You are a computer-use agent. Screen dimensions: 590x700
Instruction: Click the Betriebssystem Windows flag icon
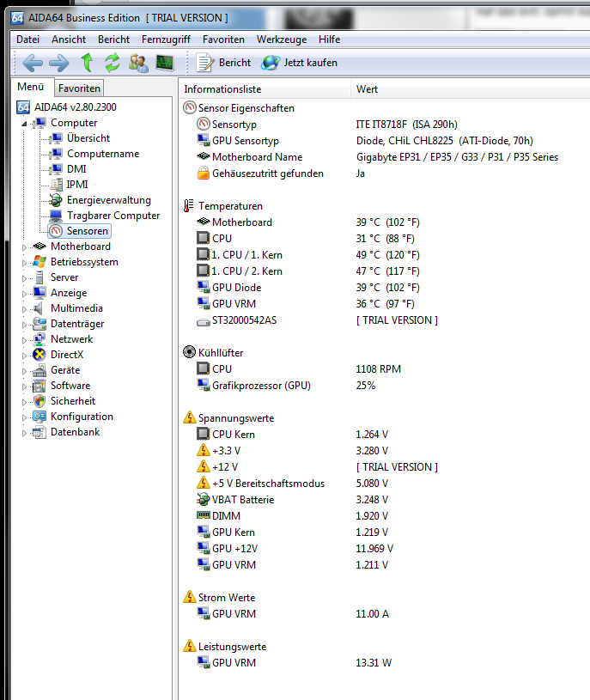pyautogui.click(x=40, y=262)
